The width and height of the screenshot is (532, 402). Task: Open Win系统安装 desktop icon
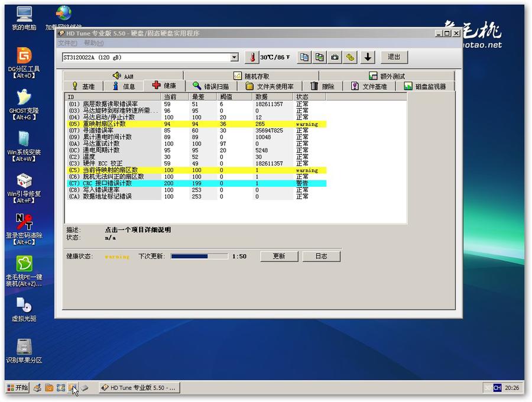24,146
